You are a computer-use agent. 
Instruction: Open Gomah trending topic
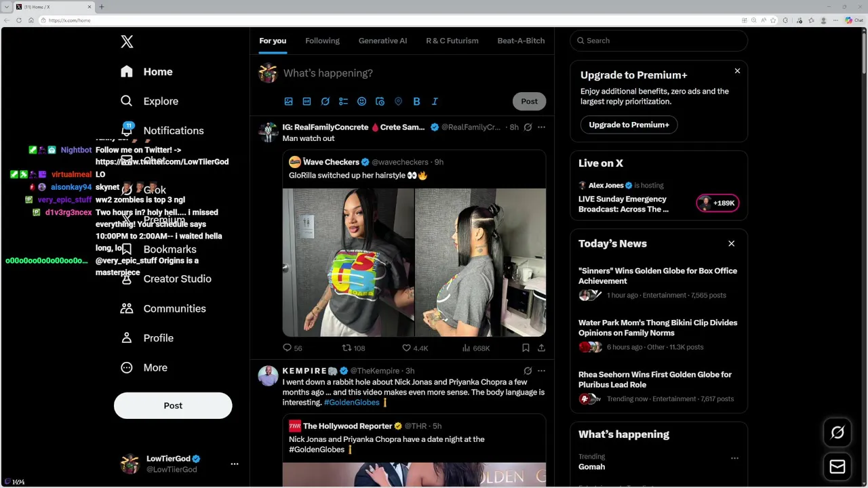click(x=591, y=466)
